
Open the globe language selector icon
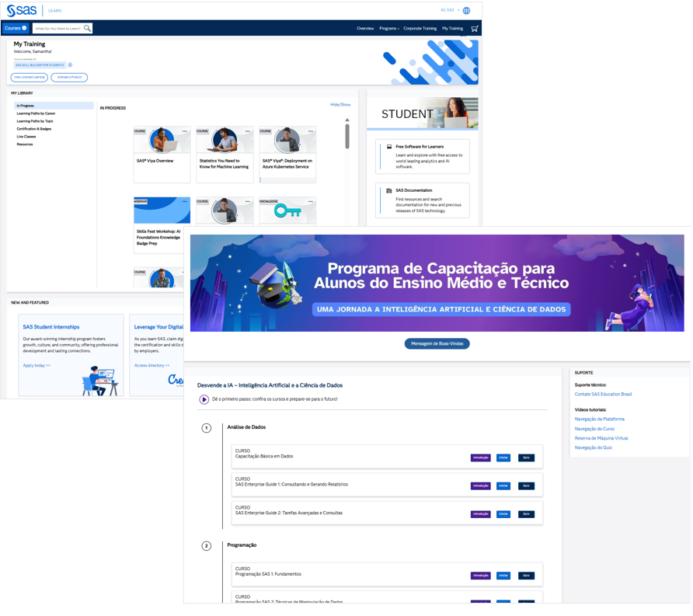tap(466, 11)
